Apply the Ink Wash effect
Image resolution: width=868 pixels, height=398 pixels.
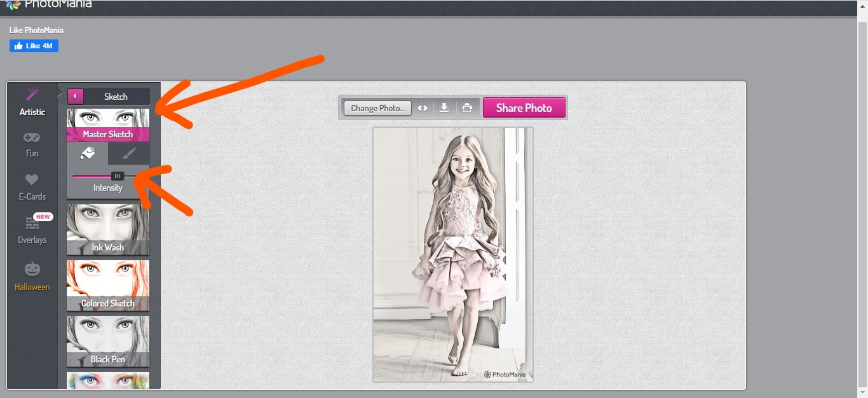click(108, 230)
